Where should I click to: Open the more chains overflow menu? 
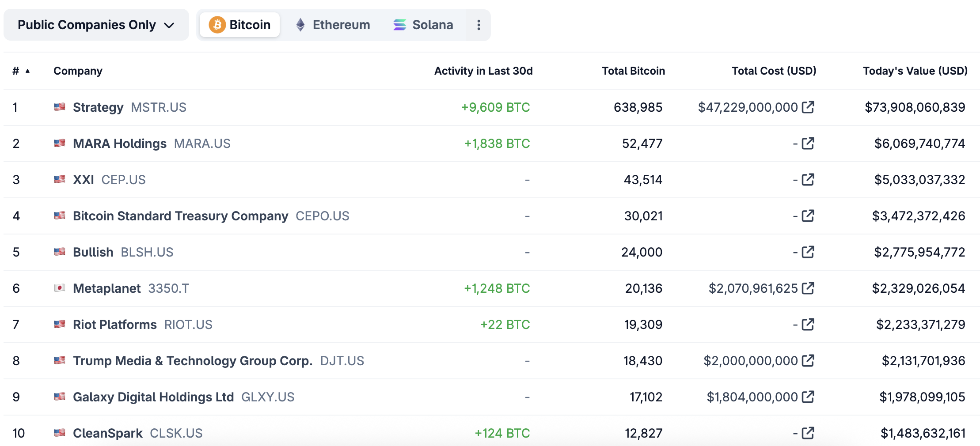coord(478,25)
